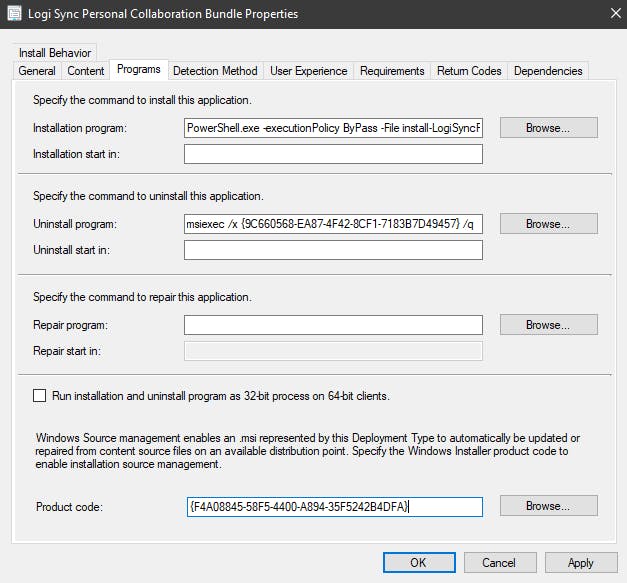Switch to the Content tab

[x=86, y=71]
